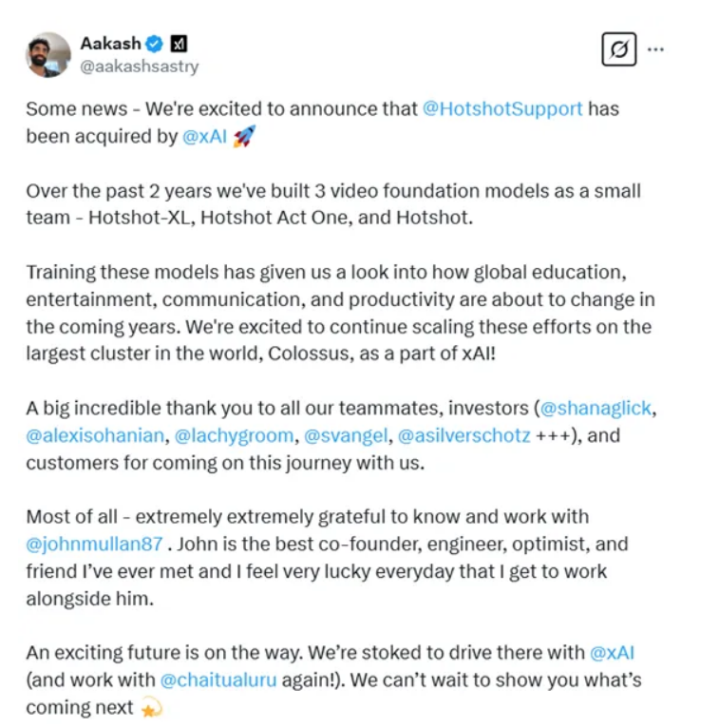Open the @lachygroom mention

pos(234,435)
